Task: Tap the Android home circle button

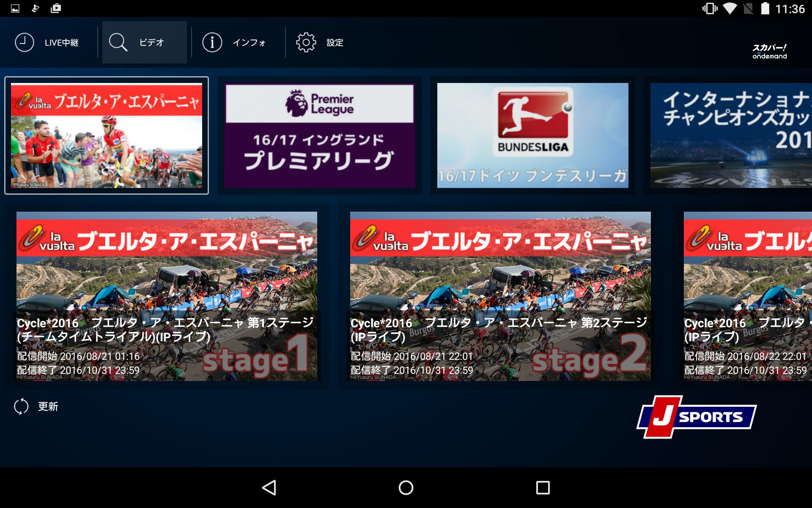Action: [406, 488]
